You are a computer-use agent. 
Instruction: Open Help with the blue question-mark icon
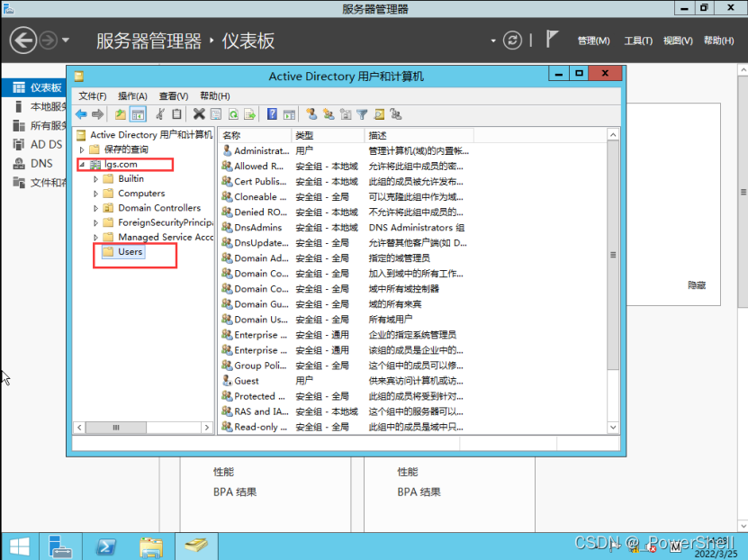point(272,114)
